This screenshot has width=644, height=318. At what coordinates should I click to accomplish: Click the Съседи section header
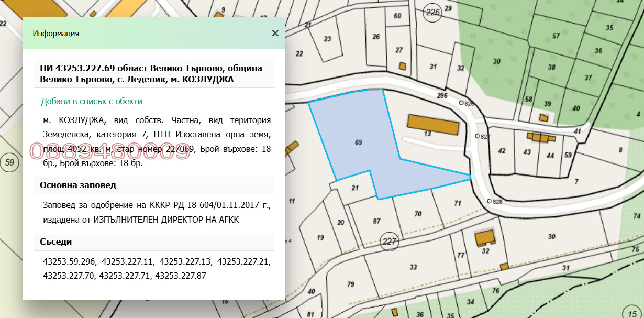(56, 242)
